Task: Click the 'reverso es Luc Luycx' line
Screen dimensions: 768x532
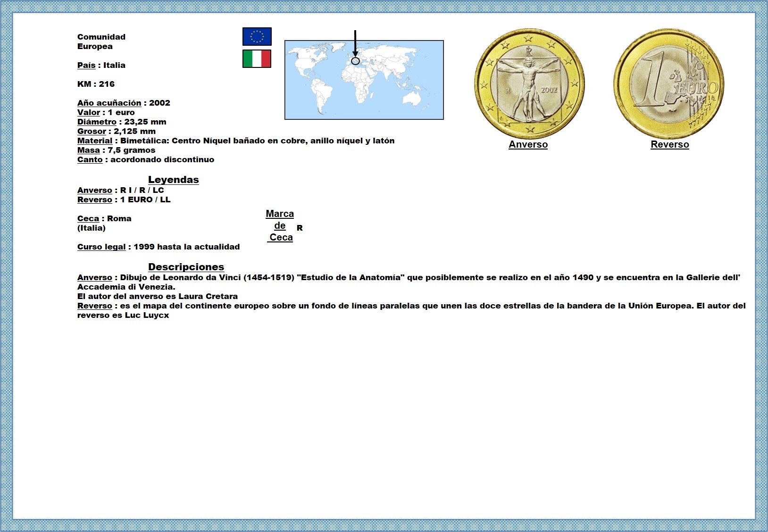Action: point(123,315)
